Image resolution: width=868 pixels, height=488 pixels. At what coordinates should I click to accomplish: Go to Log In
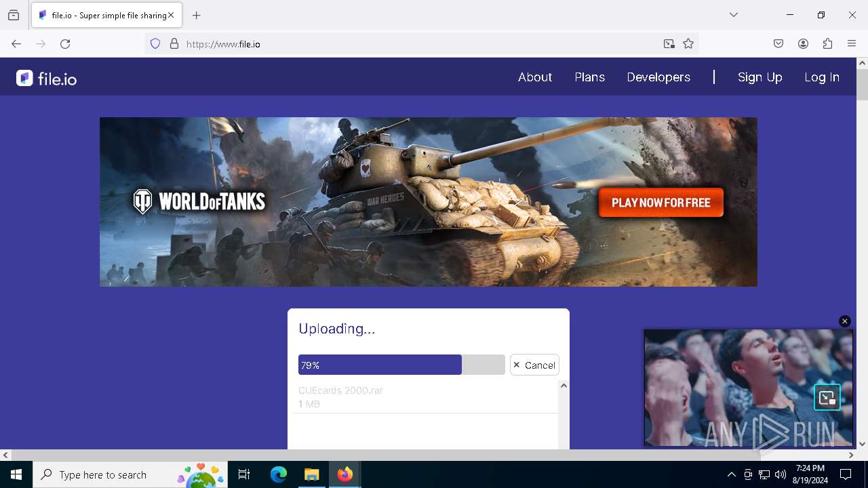(x=822, y=77)
